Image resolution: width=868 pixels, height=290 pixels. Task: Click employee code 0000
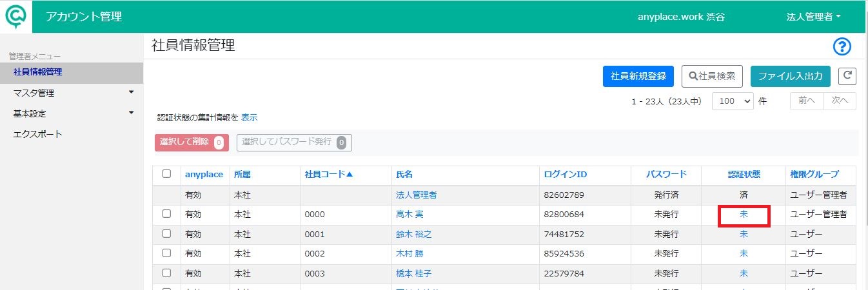pyautogui.click(x=315, y=214)
